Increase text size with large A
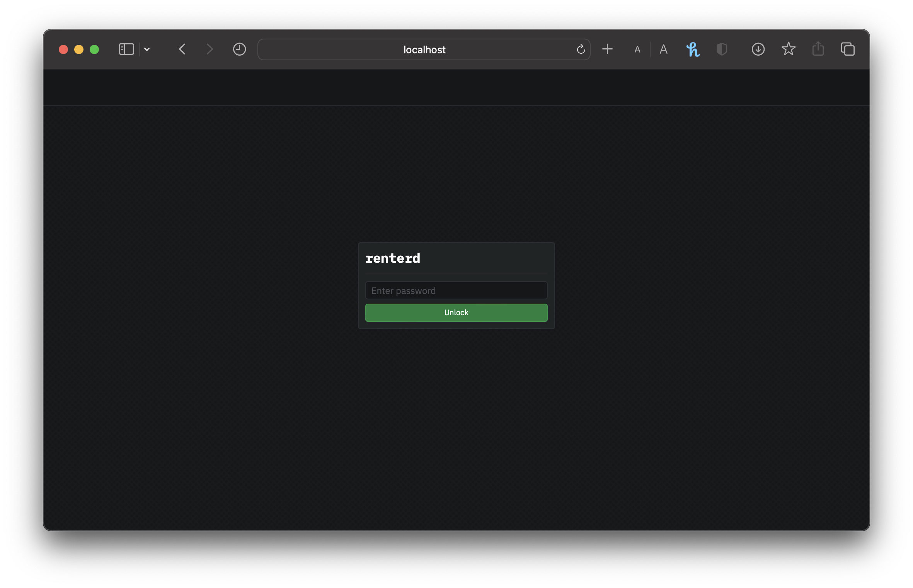The height and width of the screenshot is (588, 913). [x=663, y=49]
